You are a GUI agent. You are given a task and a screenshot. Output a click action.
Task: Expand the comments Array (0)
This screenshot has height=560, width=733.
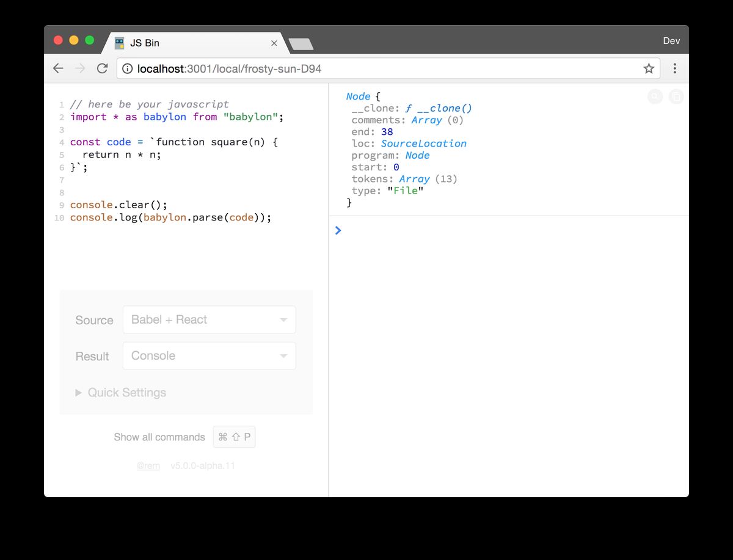coord(437,120)
